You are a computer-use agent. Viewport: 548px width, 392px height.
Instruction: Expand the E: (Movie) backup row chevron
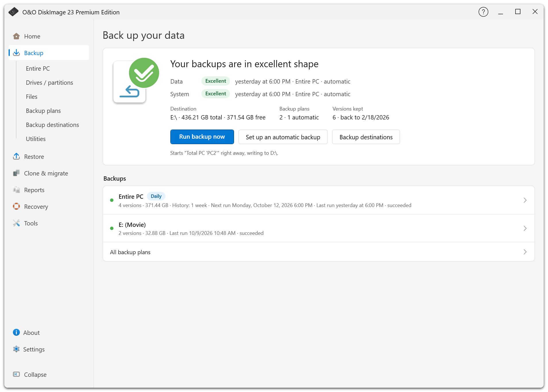coord(525,228)
